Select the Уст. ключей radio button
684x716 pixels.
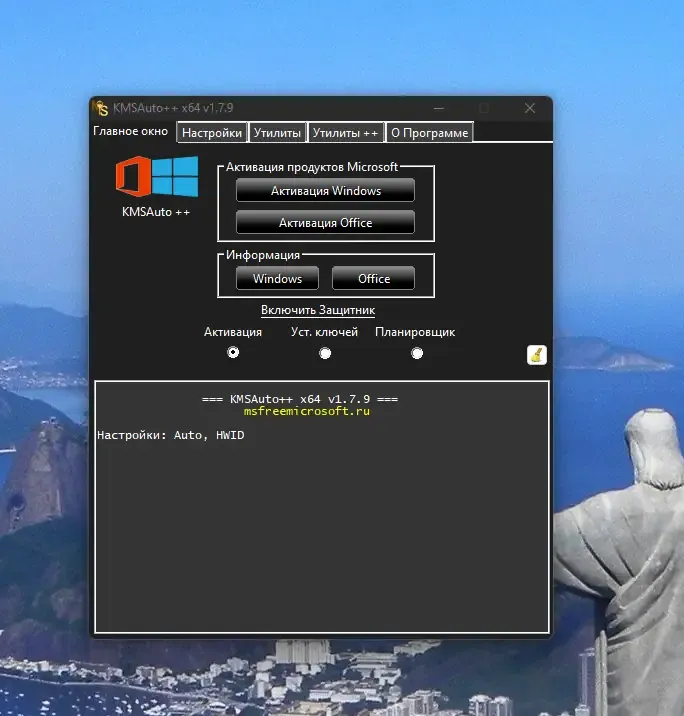coord(325,353)
